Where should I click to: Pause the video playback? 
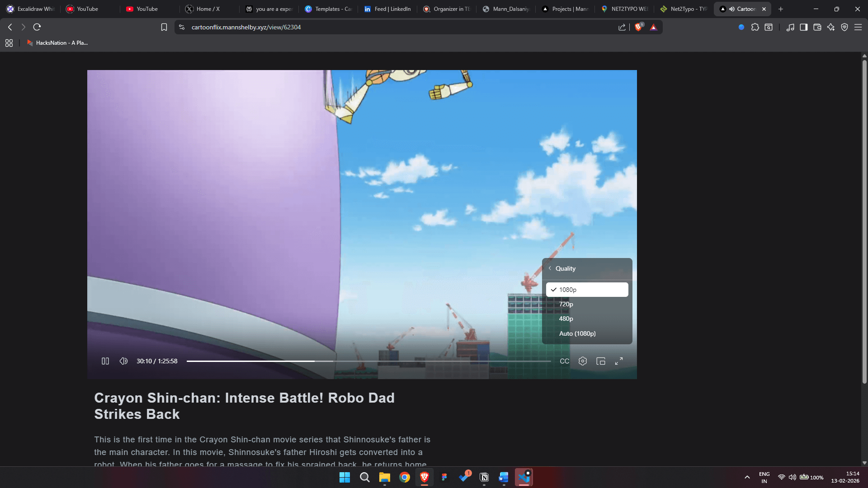105,361
